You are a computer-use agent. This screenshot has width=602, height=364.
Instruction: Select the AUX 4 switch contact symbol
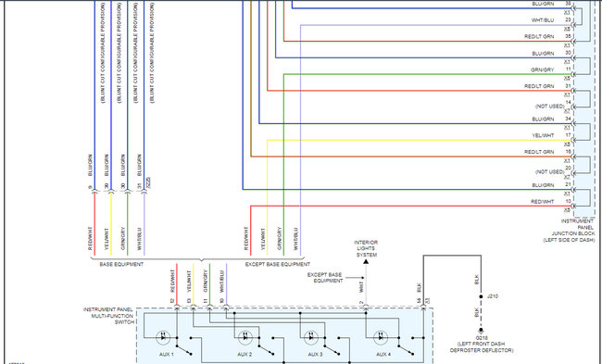406,346
